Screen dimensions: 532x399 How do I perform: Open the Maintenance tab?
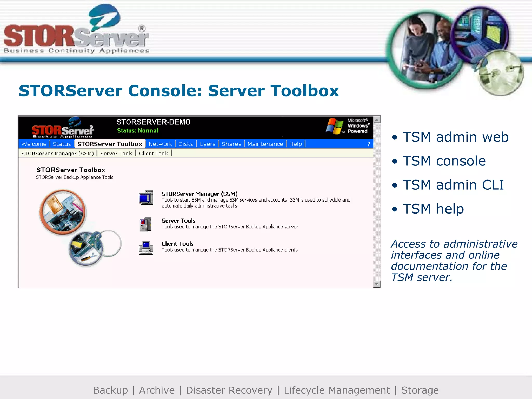click(265, 144)
